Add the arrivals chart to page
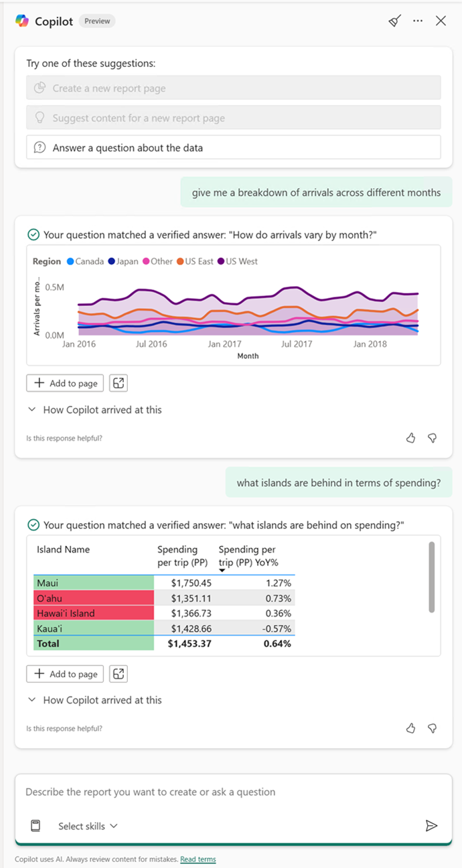 click(x=65, y=383)
